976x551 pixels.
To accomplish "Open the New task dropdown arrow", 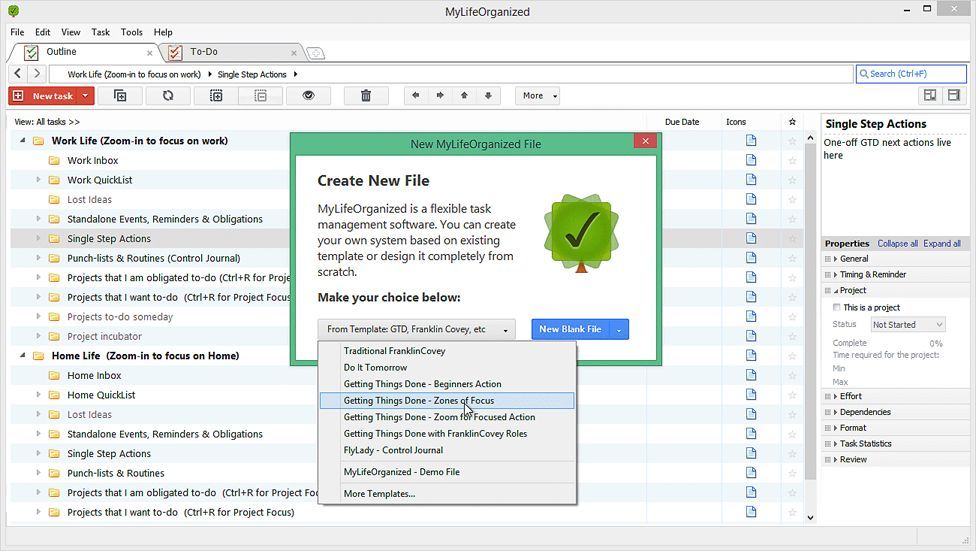I will [85, 96].
